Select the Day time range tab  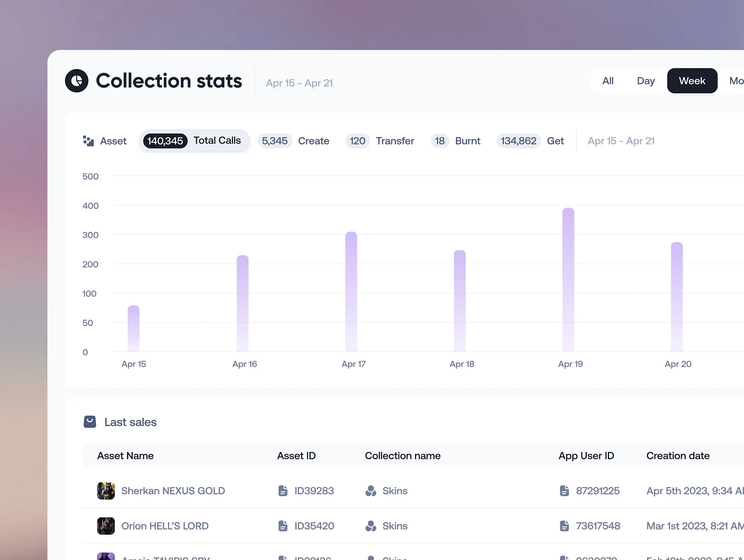pyautogui.click(x=645, y=81)
